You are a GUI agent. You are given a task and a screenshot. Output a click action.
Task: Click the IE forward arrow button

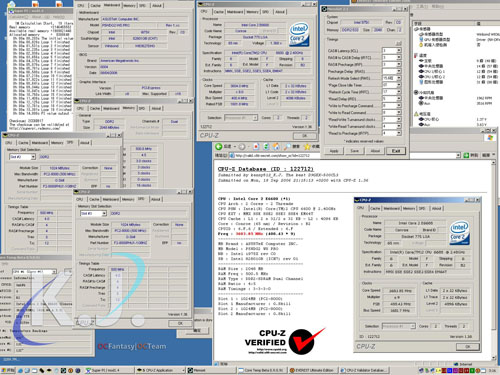click(242, 147)
